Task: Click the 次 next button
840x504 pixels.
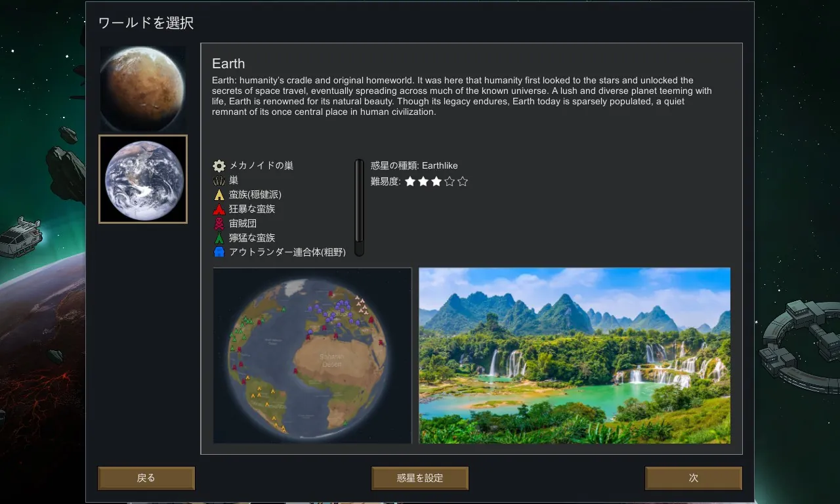Action: (x=694, y=478)
